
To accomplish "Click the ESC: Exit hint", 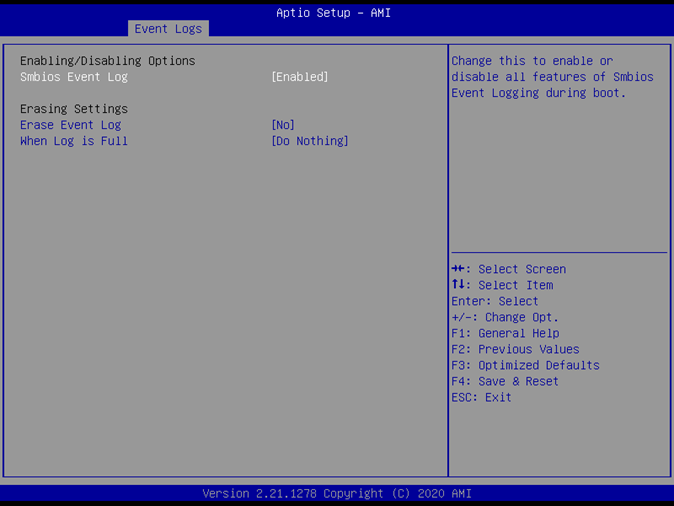I will [481, 397].
